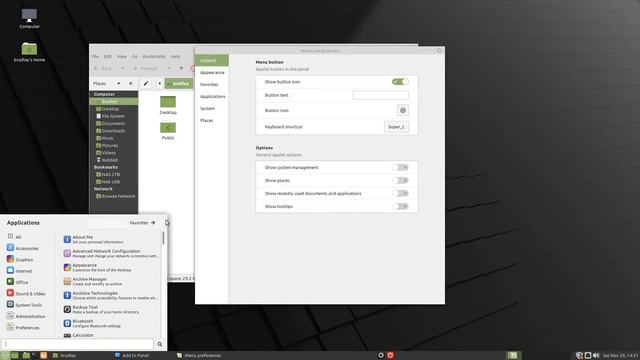Click the Button icon chooser in preferences
Viewport: 640px width, 360px height.
point(402,110)
